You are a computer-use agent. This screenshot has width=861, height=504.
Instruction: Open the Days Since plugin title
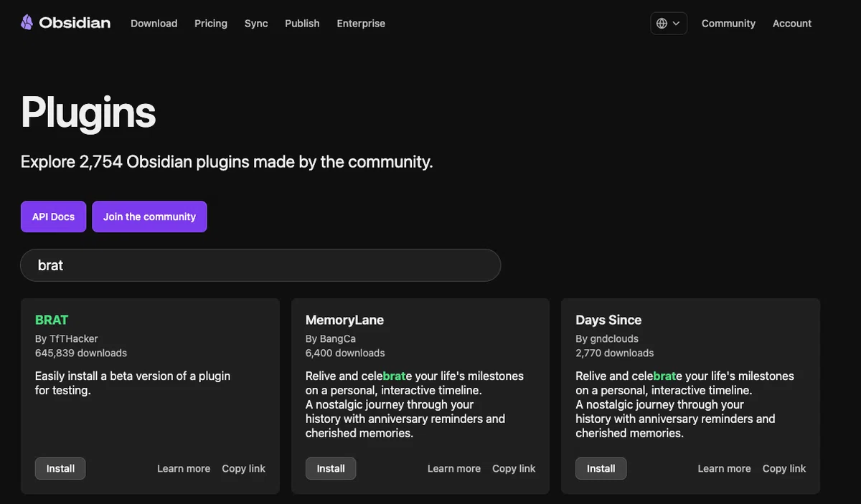click(x=608, y=320)
